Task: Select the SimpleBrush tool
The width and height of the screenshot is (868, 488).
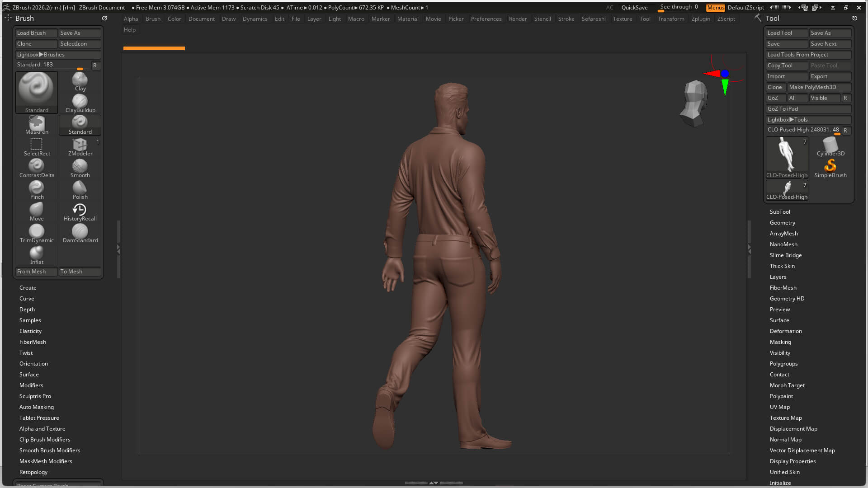Action: coord(830,169)
